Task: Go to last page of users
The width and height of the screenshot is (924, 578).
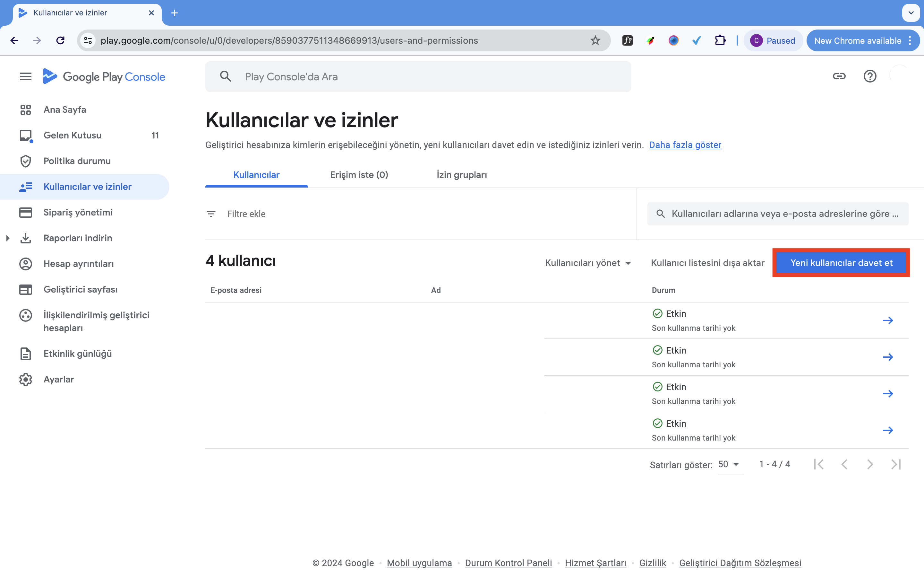Action: point(896,464)
